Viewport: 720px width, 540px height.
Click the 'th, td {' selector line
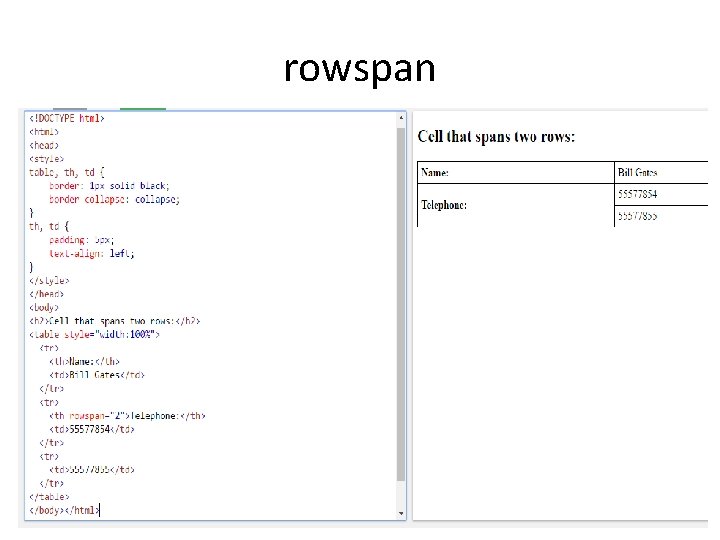[49, 226]
